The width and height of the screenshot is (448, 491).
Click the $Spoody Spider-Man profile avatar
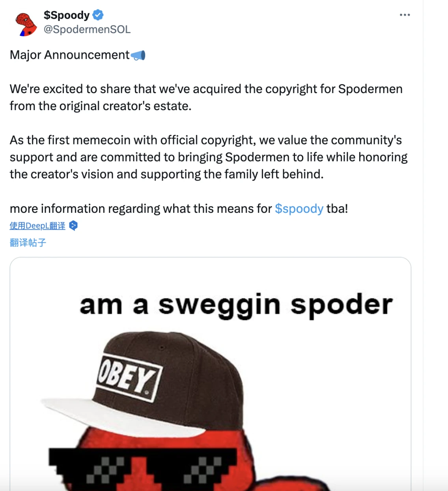point(26,24)
